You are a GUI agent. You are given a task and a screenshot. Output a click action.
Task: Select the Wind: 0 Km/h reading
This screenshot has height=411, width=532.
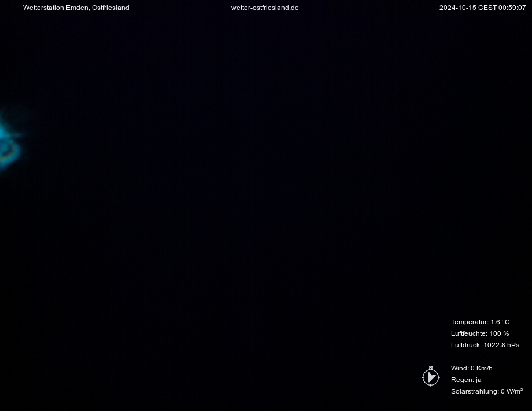click(472, 368)
